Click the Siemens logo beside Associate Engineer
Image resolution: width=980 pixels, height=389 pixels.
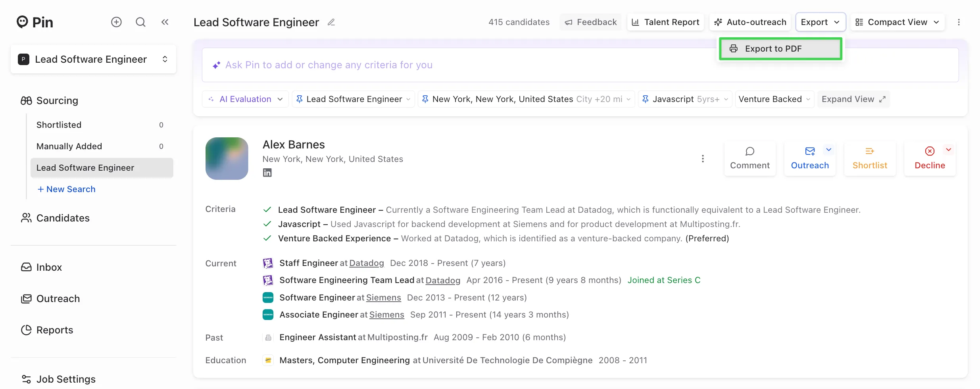tap(268, 315)
